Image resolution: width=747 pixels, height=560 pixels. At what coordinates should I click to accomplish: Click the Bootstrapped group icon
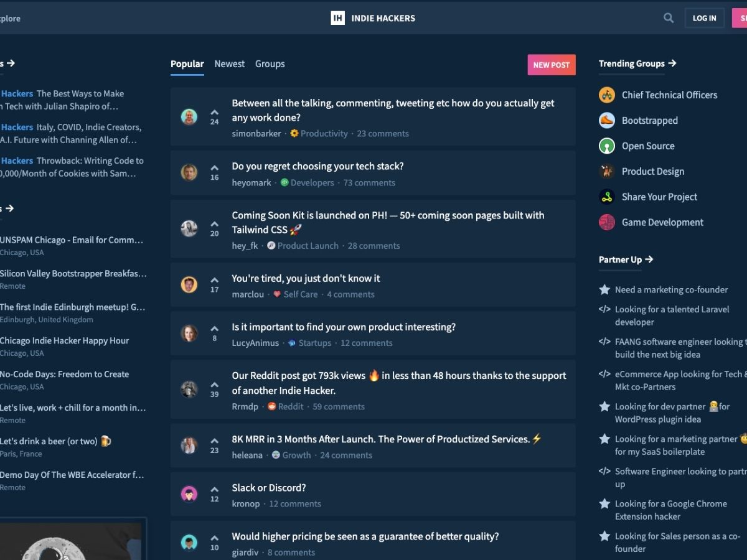(x=607, y=121)
